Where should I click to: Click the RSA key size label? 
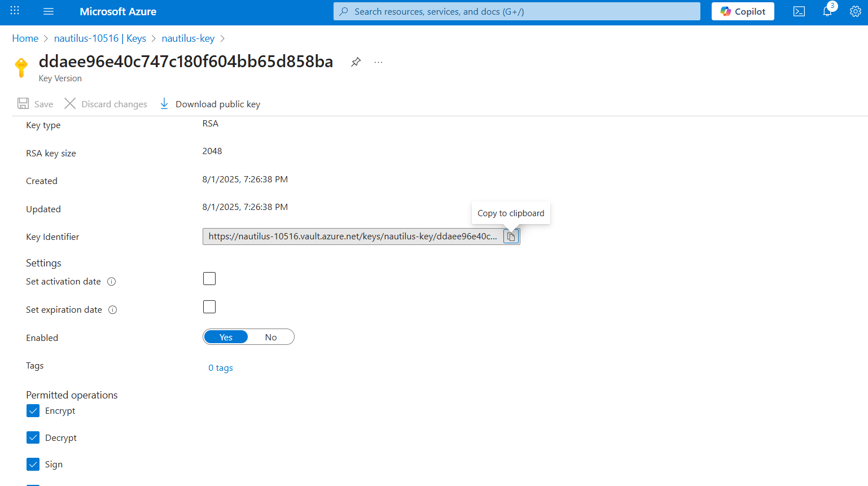click(x=51, y=154)
